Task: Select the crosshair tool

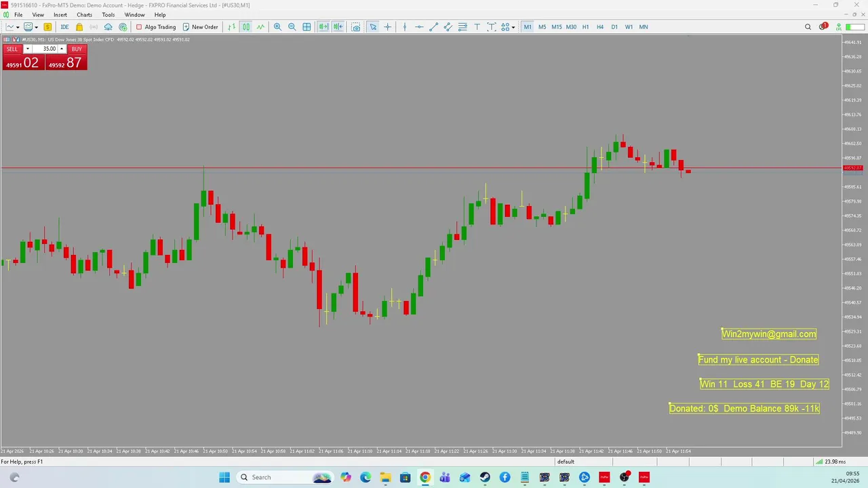Action: point(388,27)
